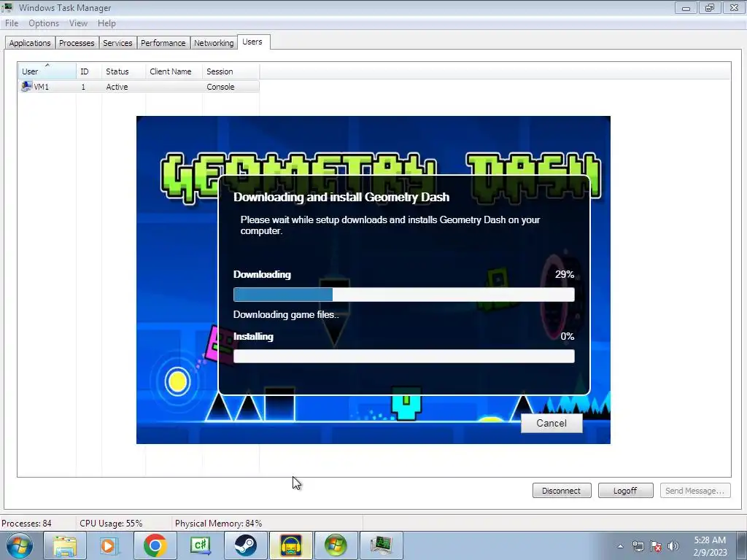Show hidden system tray icons
747x560 pixels.
[620, 546]
